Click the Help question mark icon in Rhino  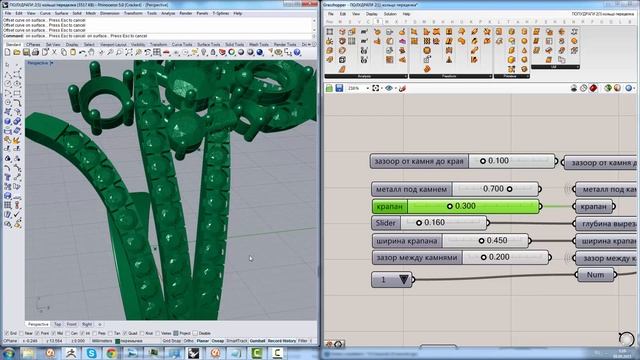[297, 52]
